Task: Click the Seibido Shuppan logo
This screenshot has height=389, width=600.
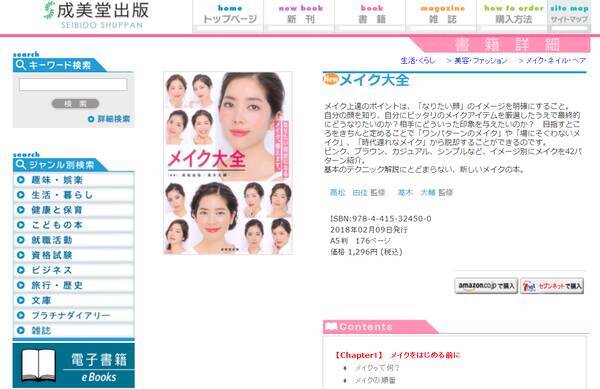Action: click(96, 15)
